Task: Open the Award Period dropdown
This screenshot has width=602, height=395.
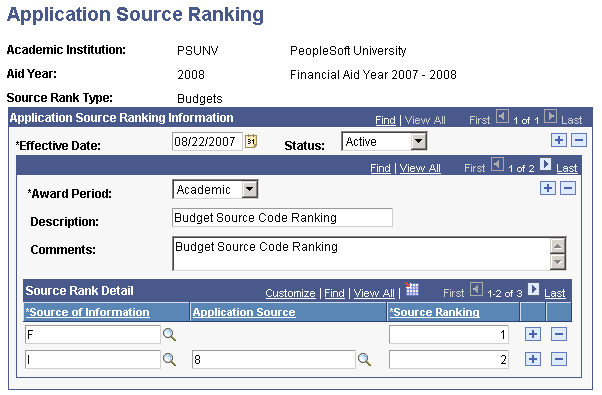Action: [250, 189]
